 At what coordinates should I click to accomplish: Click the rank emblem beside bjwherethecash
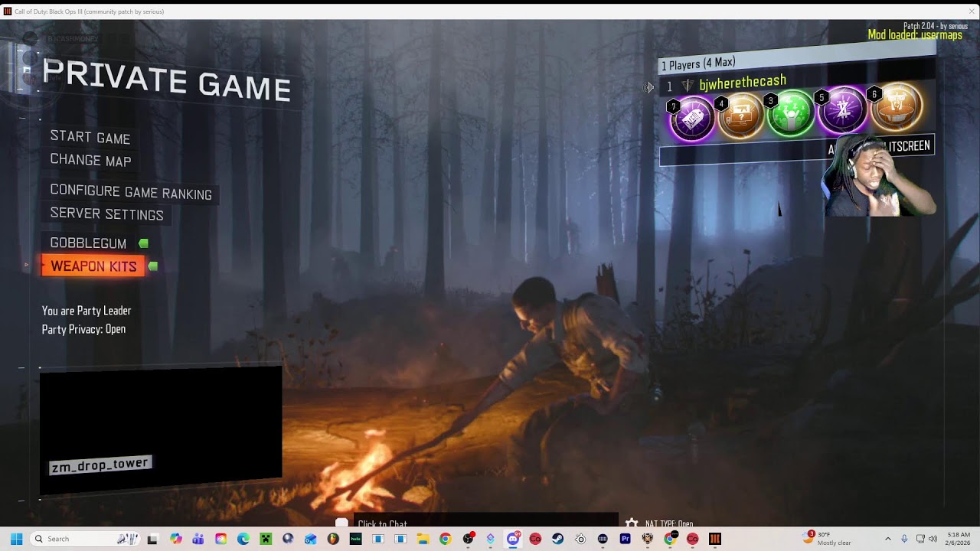(x=687, y=86)
